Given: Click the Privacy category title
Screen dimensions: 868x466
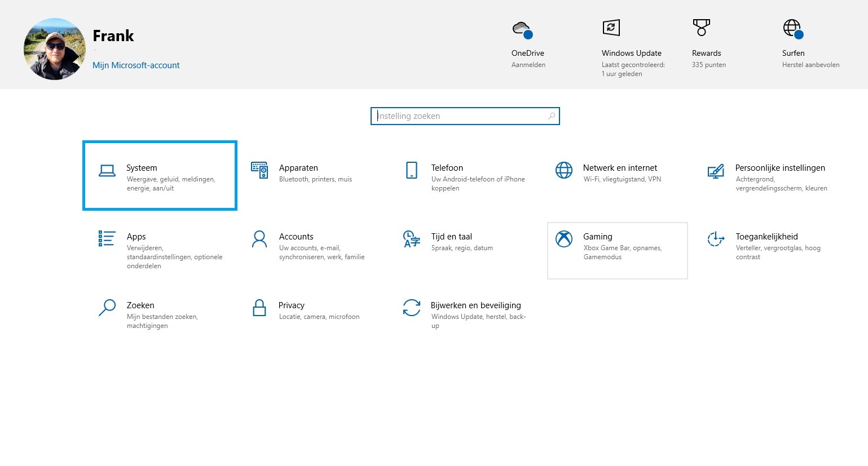Looking at the screenshot, I should 291,305.
